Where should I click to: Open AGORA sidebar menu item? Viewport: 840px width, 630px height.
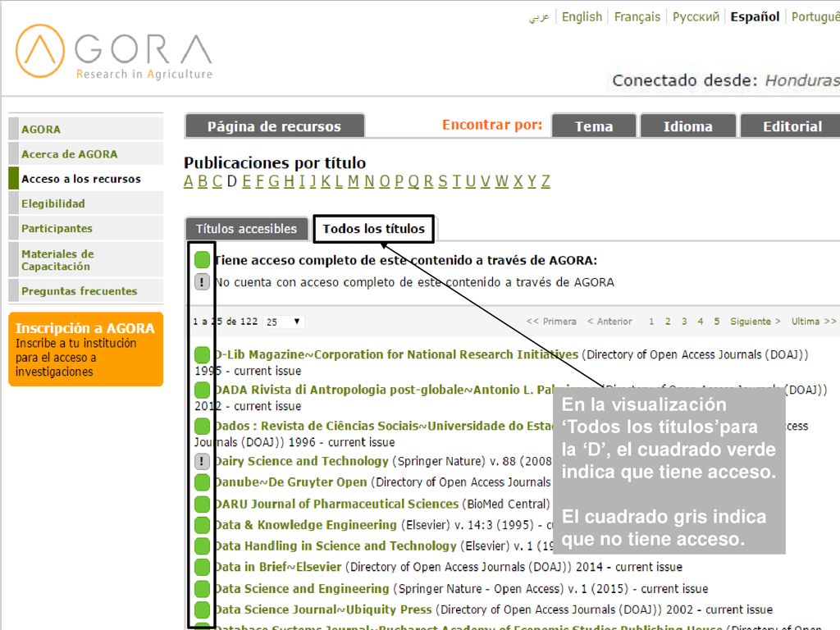(85, 129)
